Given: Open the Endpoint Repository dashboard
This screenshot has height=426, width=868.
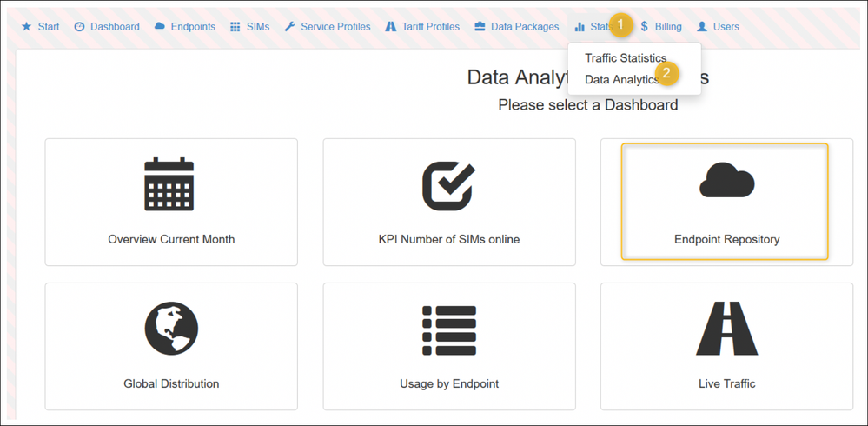Looking at the screenshot, I should point(727,203).
